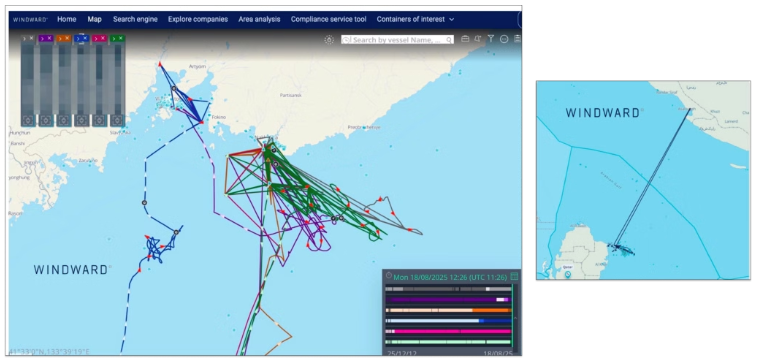
Task: Click the Windward logo in the navbar
Action: (30, 20)
